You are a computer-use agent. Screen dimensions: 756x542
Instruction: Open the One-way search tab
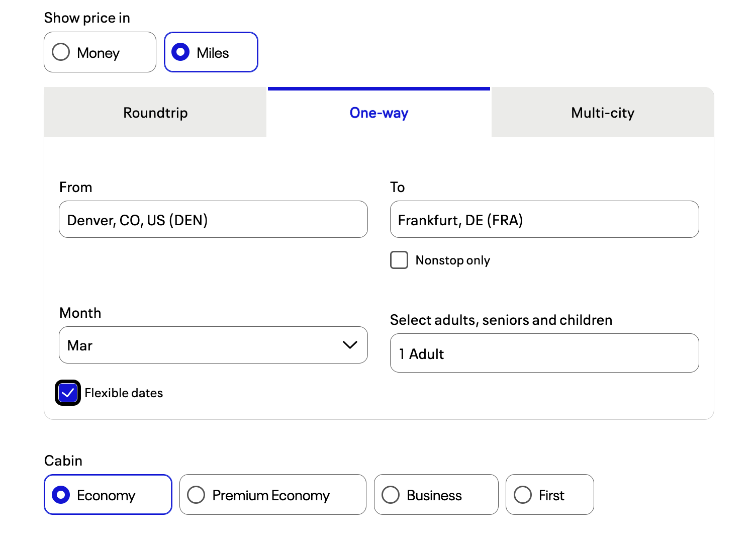pyautogui.click(x=378, y=113)
